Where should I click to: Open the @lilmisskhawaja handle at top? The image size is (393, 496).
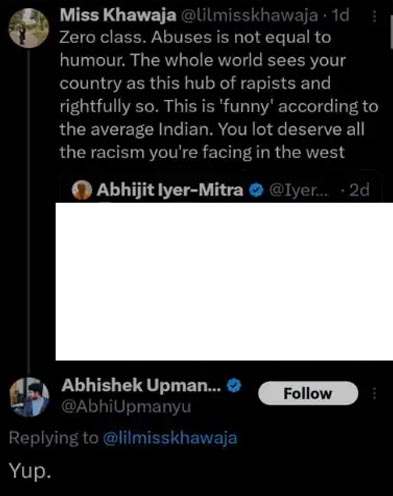[x=249, y=15]
